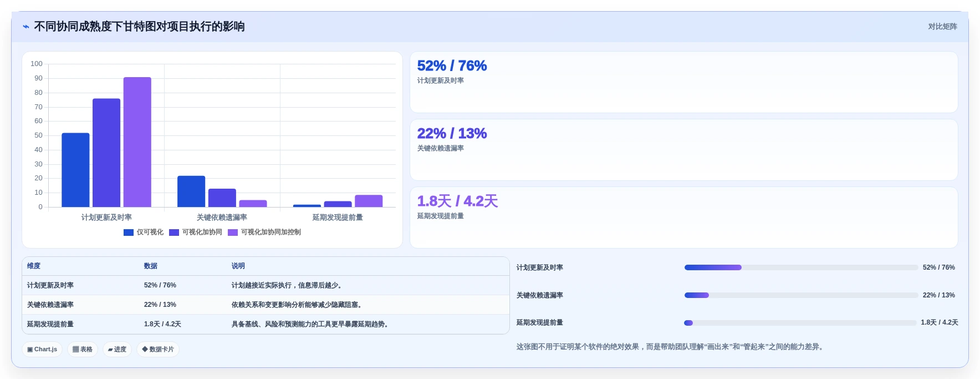This screenshot has width=980, height=379.
Task: Click the 22% / 13% data card
Action: point(684,150)
